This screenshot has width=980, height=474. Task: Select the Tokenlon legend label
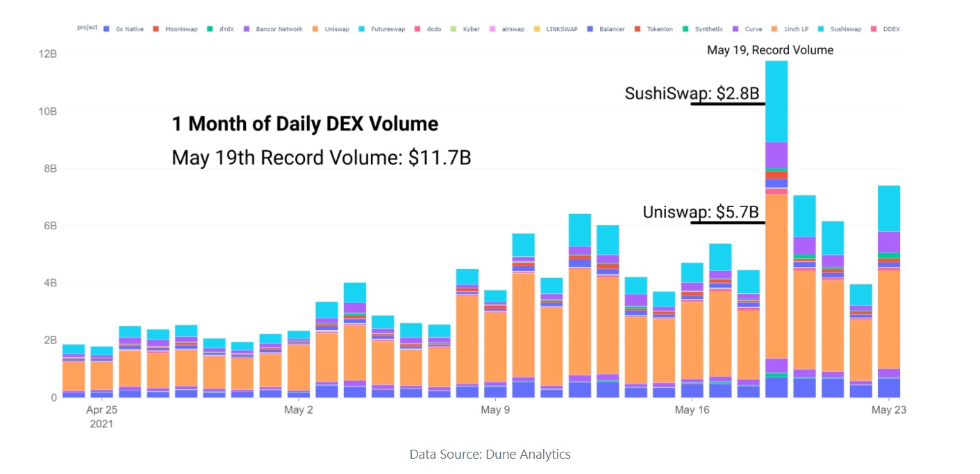(x=659, y=29)
